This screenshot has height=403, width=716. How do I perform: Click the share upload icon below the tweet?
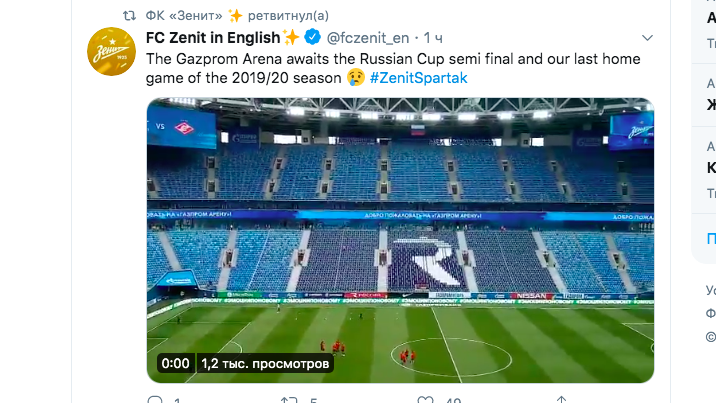pyautogui.click(x=561, y=400)
